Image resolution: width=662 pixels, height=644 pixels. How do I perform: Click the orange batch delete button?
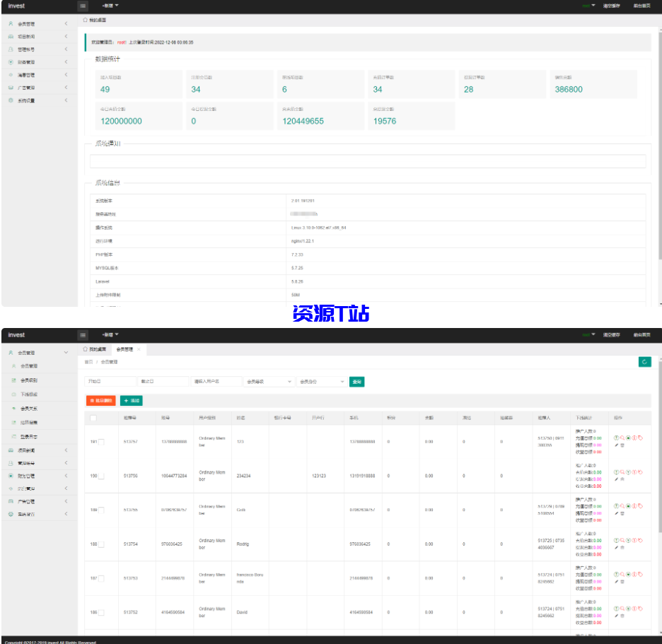[x=100, y=401]
